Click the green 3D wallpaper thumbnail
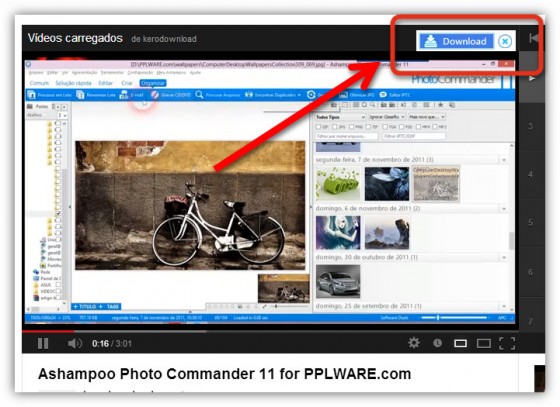 click(x=338, y=184)
